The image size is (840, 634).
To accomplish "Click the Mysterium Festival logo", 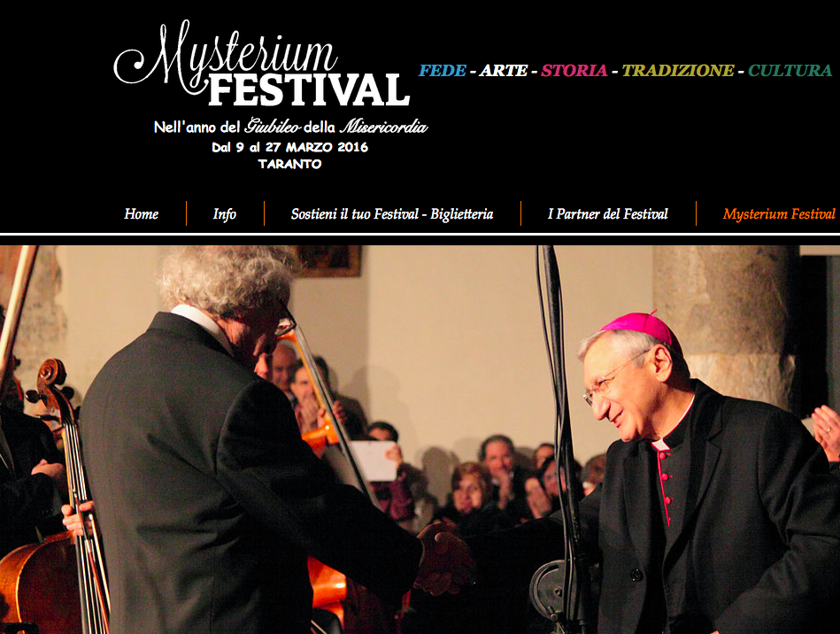I will 263,64.
